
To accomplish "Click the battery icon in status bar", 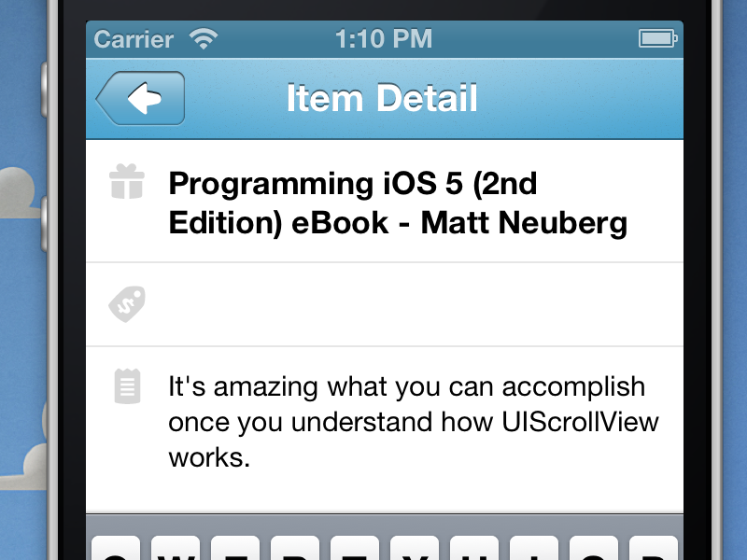I will tap(656, 39).
